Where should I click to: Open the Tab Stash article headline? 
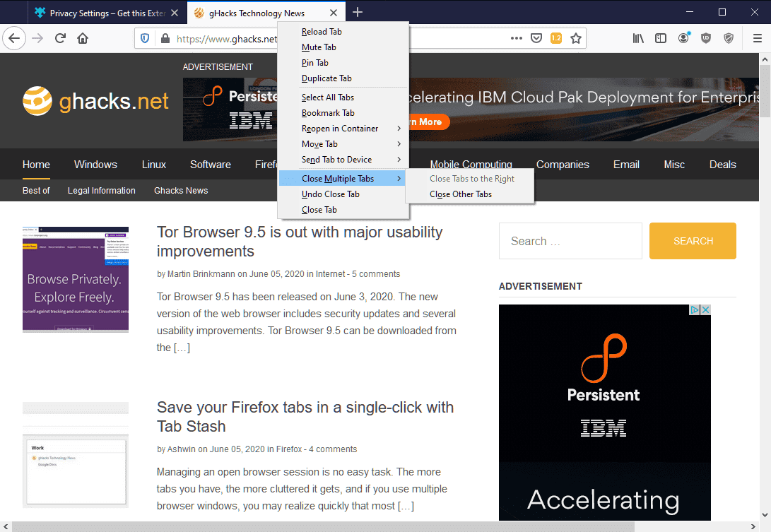pyautogui.click(x=305, y=416)
